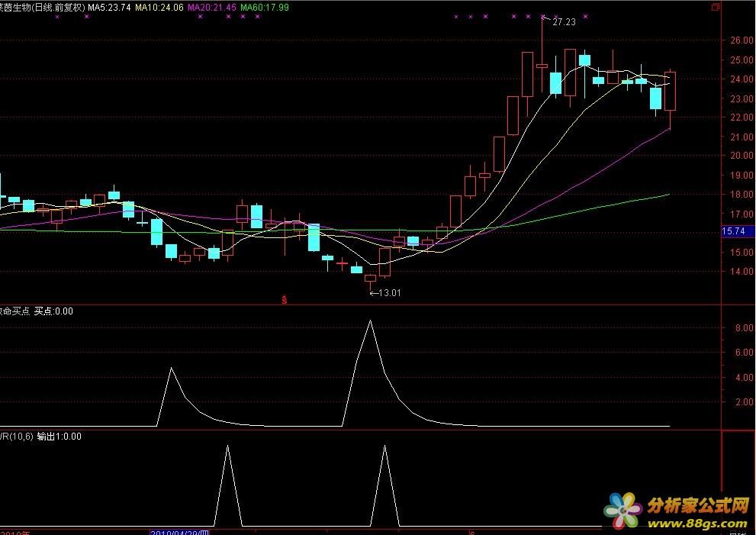This screenshot has width=756, height=535.
Task: Click the 2.00 value on indicator axis
Action: click(744, 402)
